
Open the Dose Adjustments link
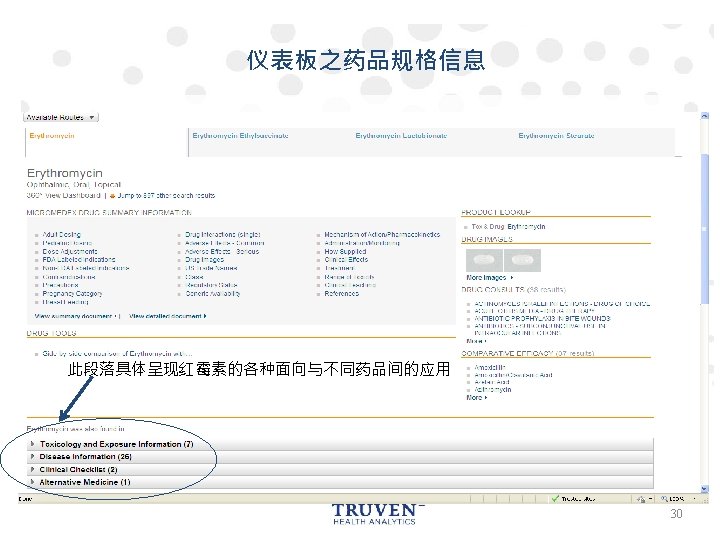click(x=70, y=252)
